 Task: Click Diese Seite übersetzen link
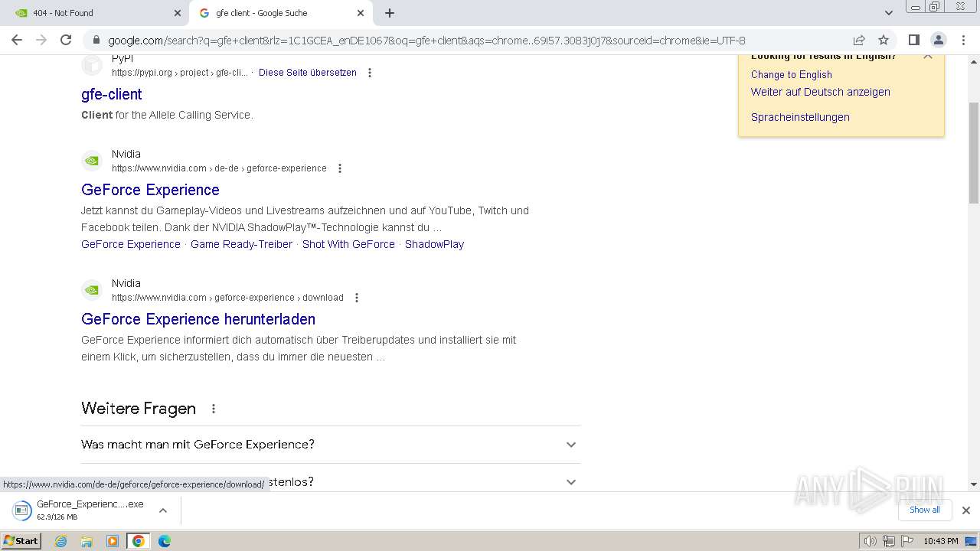(x=308, y=73)
